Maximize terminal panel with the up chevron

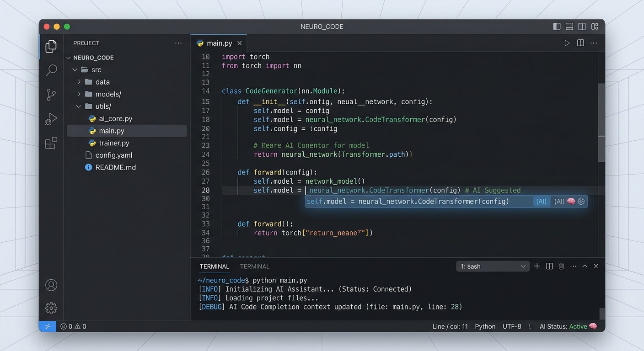[x=585, y=266]
